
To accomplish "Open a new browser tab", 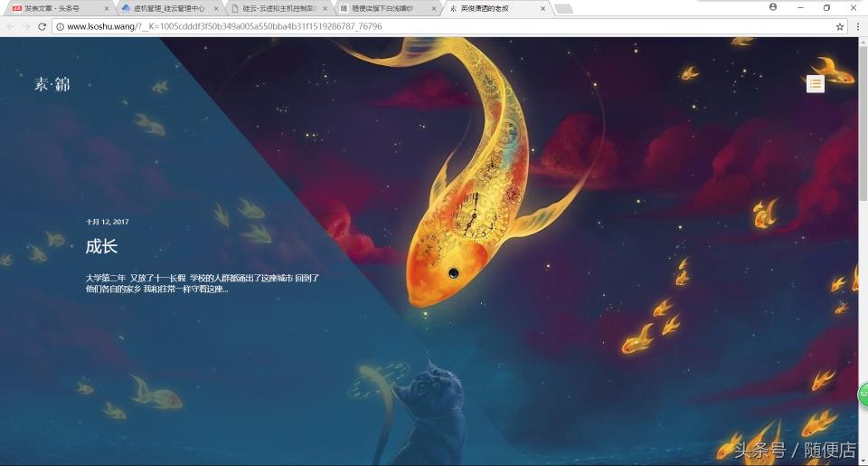I will coord(563,9).
